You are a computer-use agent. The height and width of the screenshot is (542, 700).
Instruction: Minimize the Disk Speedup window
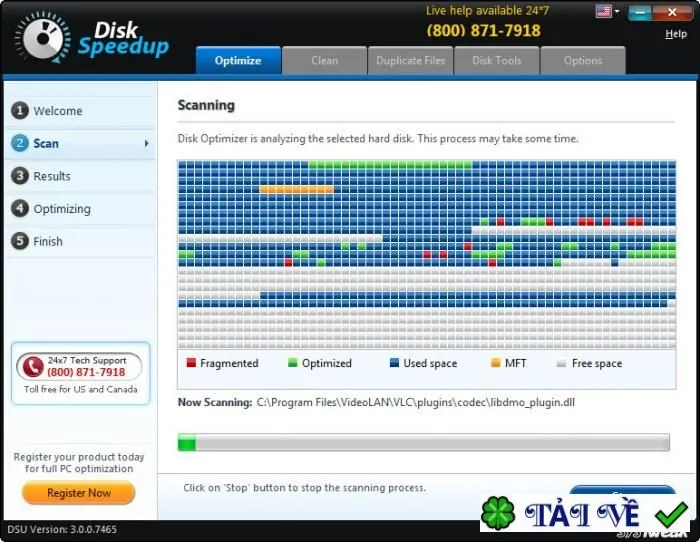[640, 13]
